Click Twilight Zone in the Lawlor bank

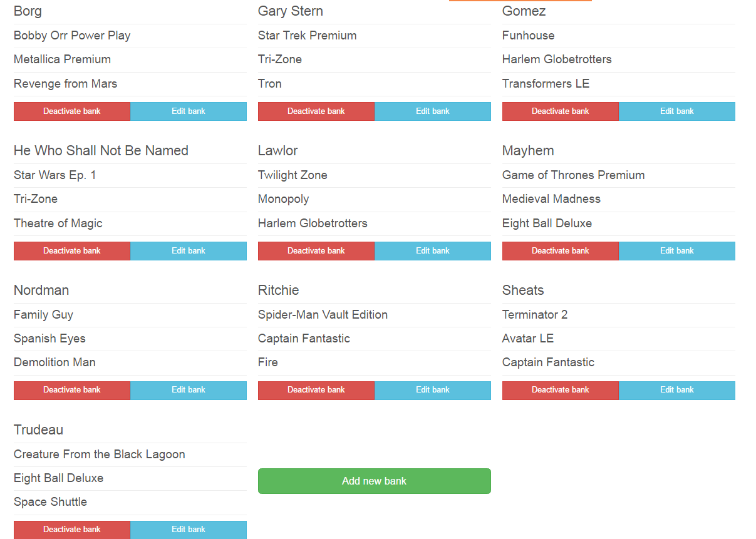[293, 175]
